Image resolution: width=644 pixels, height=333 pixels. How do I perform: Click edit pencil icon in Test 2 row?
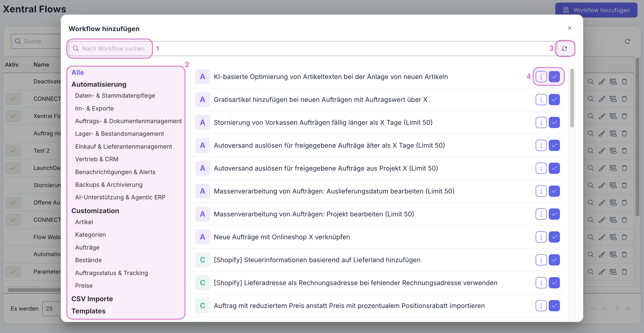[x=602, y=151]
